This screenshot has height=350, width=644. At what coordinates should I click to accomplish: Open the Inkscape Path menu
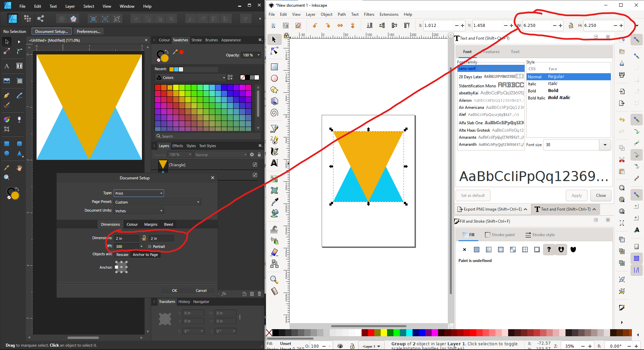click(x=342, y=14)
